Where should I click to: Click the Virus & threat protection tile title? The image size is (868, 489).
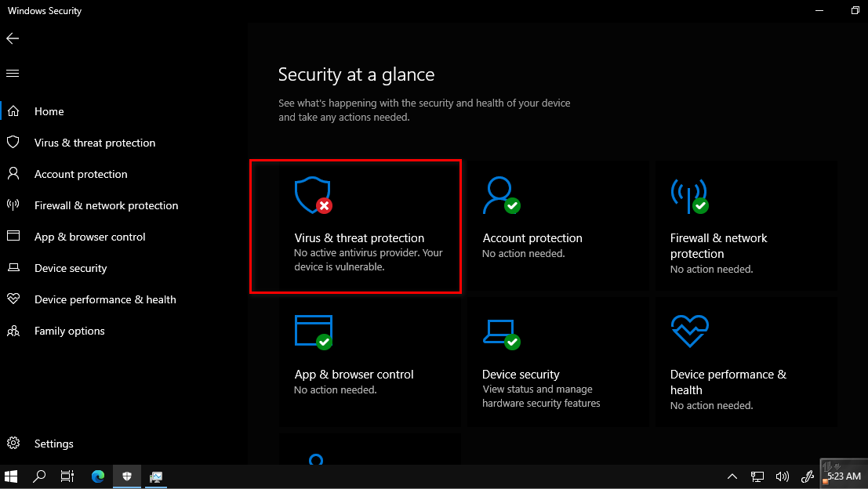[x=359, y=238]
